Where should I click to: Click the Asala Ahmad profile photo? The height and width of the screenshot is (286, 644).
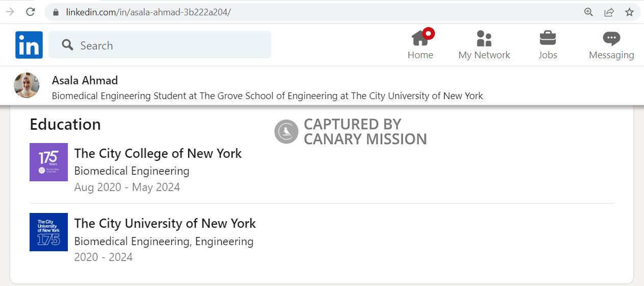(x=27, y=85)
